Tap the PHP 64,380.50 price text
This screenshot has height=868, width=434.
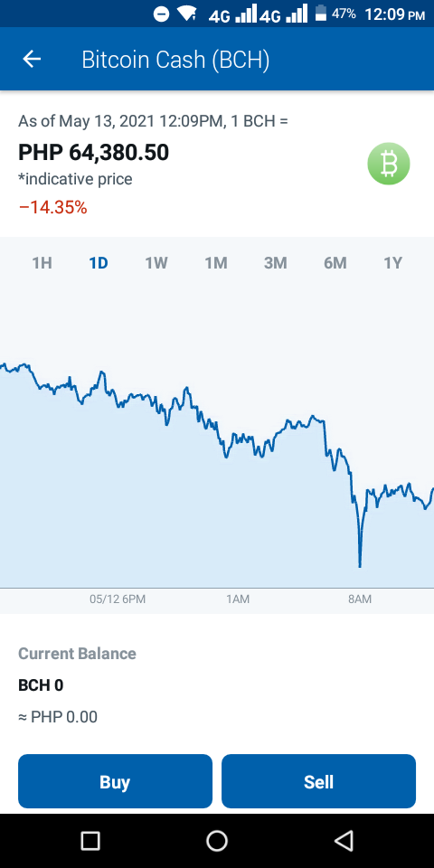(x=93, y=152)
